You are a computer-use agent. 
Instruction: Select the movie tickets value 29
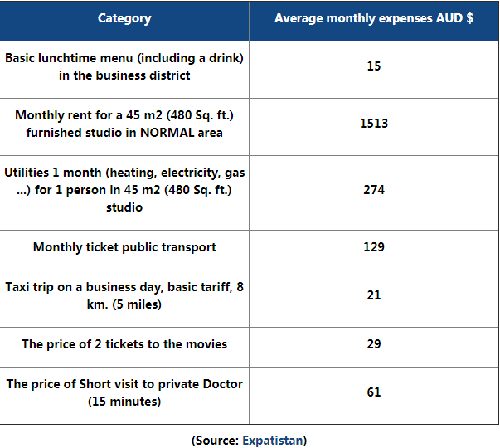coord(374,343)
